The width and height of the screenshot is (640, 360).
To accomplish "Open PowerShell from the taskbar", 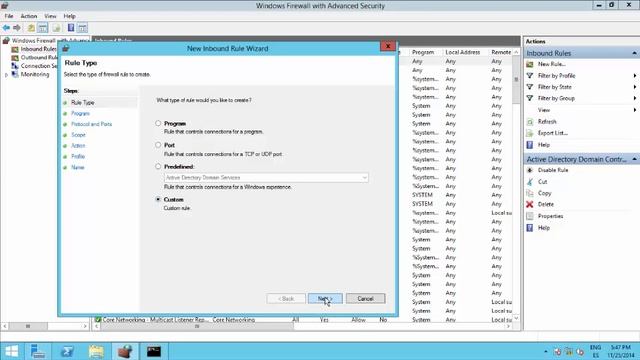I will (67, 351).
